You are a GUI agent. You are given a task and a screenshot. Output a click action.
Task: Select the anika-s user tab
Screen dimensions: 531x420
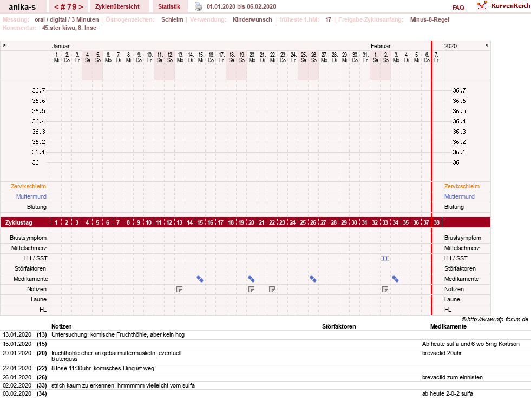(22, 7)
